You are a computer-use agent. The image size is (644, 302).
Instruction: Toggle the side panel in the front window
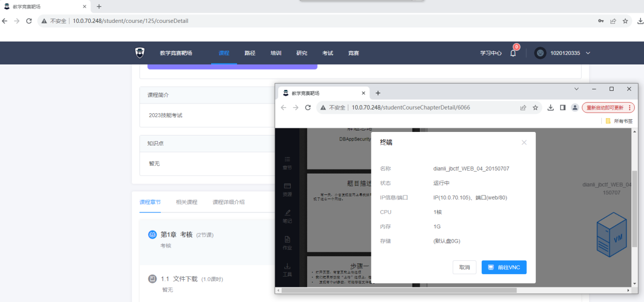tap(563, 108)
